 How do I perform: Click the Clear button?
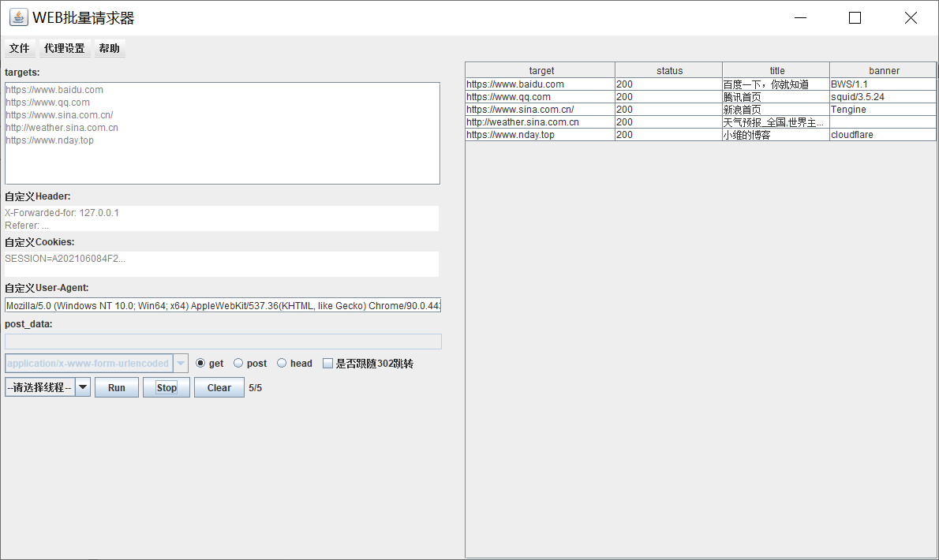pos(219,387)
